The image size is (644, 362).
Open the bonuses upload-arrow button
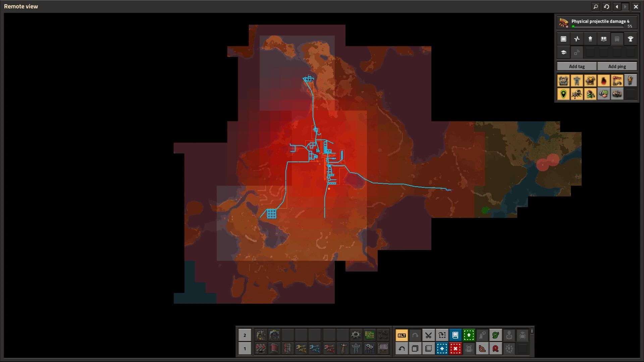click(x=590, y=39)
